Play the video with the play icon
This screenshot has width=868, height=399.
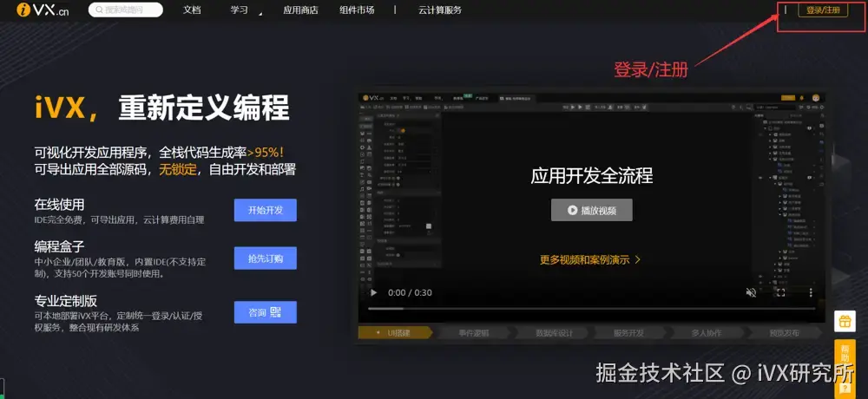373,293
